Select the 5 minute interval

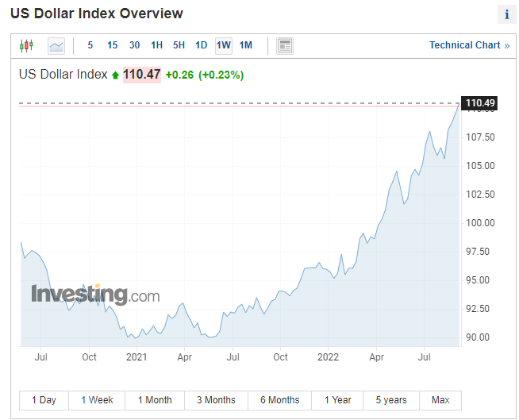(90, 45)
